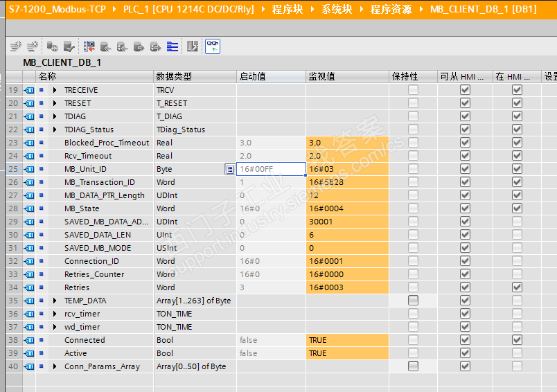Click the 启动值 column header

[x=271, y=76]
